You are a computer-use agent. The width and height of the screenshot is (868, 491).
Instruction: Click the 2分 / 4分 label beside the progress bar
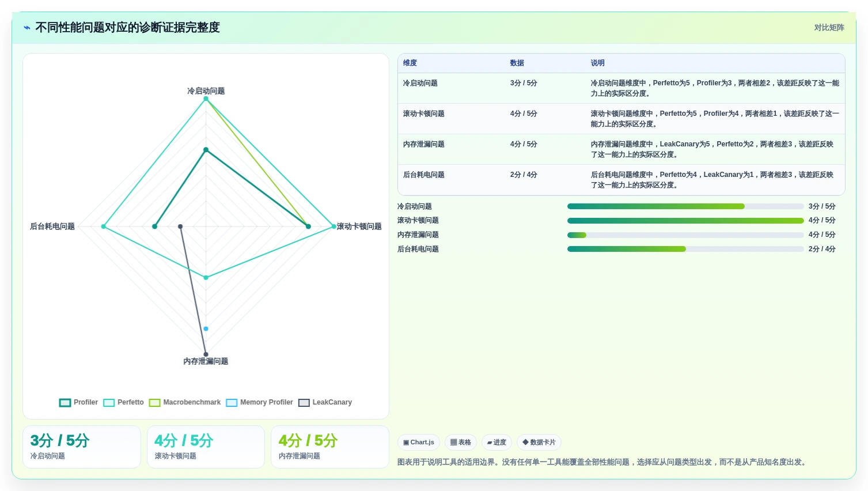[x=822, y=249]
